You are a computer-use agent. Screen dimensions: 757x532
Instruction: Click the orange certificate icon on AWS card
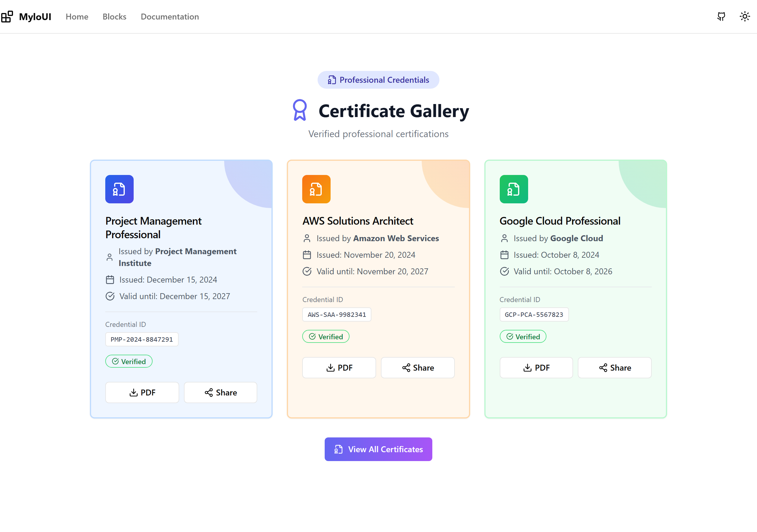click(316, 189)
